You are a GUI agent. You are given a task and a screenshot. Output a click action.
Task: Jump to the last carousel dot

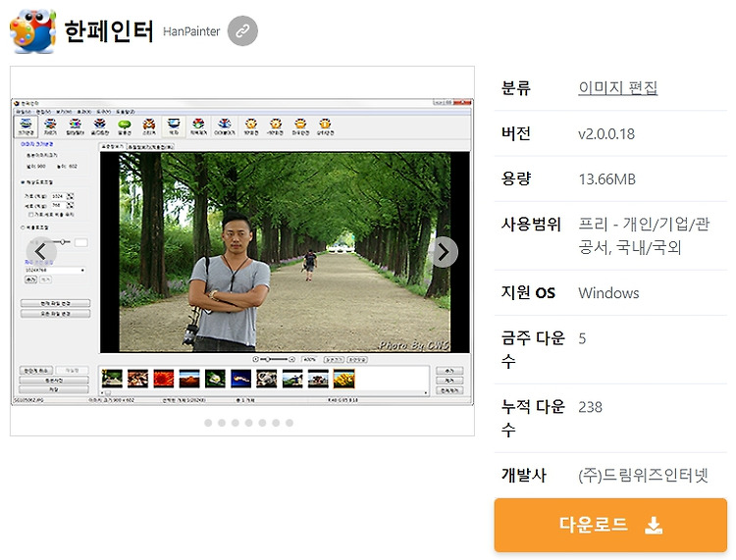[x=289, y=423]
